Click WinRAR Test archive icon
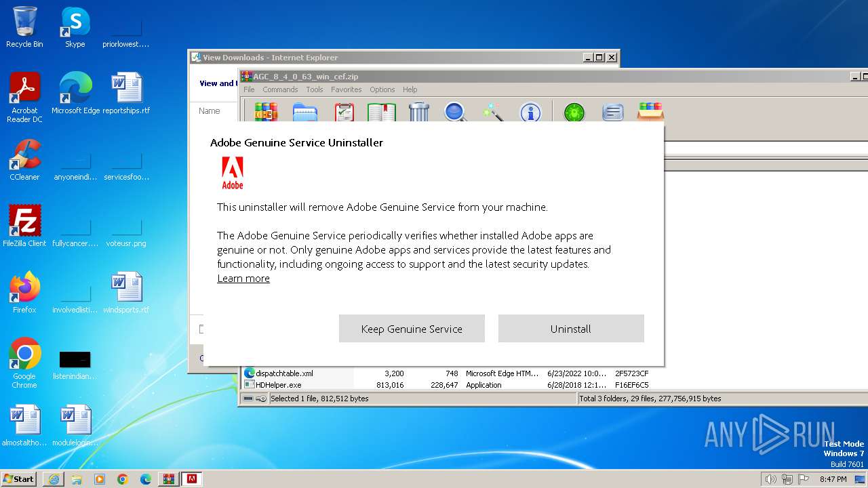The width and height of the screenshot is (868, 488). 344,112
